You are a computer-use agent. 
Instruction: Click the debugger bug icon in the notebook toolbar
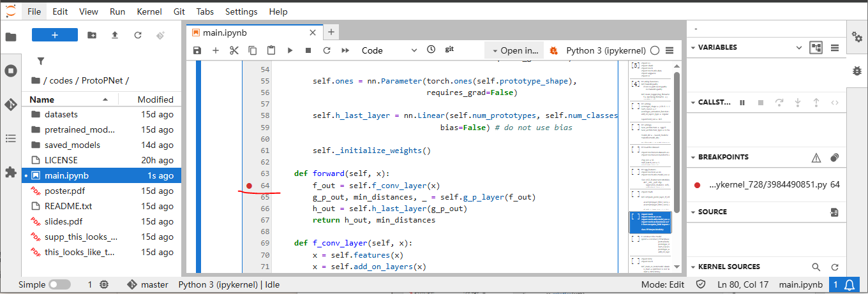(x=553, y=50)
